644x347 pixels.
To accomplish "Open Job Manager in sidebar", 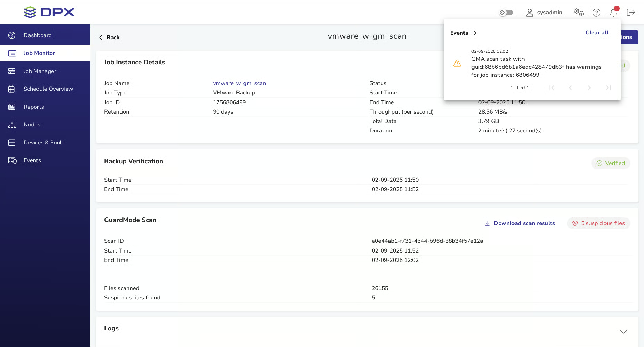I will point(40,71).
